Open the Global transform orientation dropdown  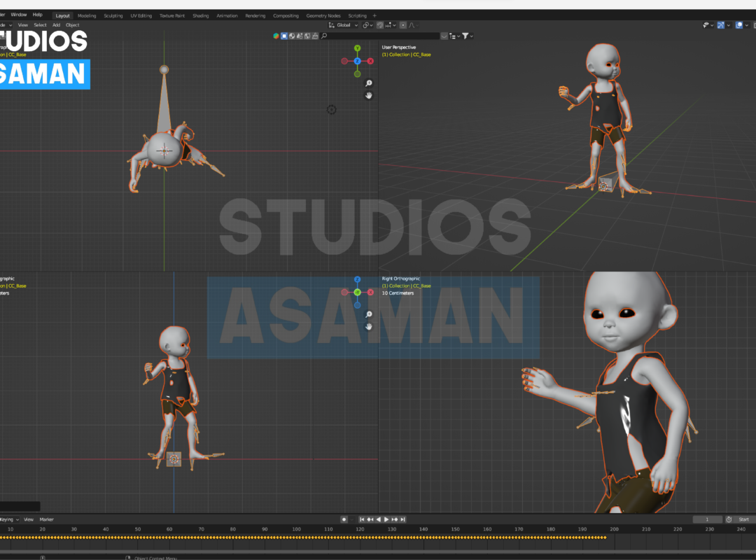point(343,25)
